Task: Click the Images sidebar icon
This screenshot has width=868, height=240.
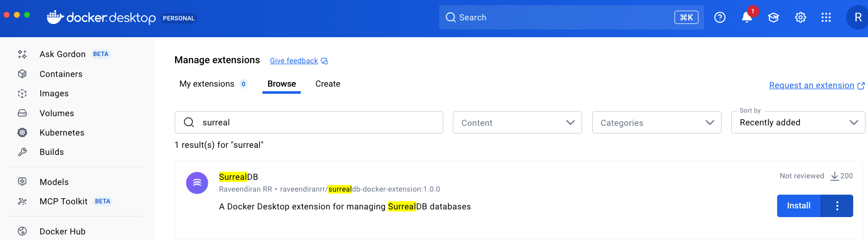Action: (22, 93)
